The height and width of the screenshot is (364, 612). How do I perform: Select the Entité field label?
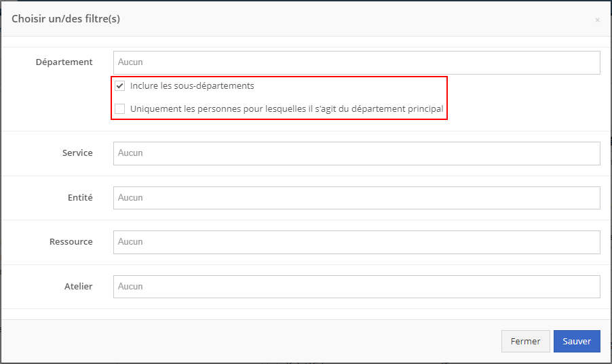click(x=79, y=198)
